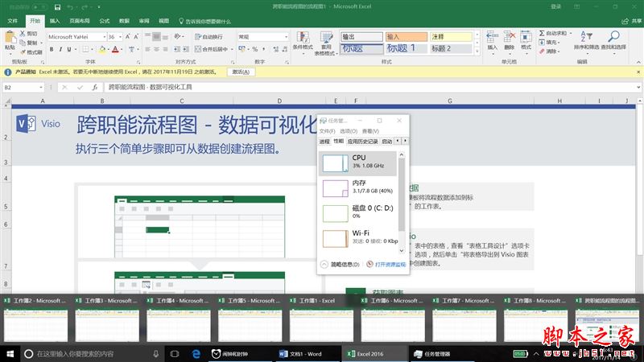Toggle top vertical alignment
The width and height of the screenshot is (644, 362).
pyautogui.click(x=148, y=36)
